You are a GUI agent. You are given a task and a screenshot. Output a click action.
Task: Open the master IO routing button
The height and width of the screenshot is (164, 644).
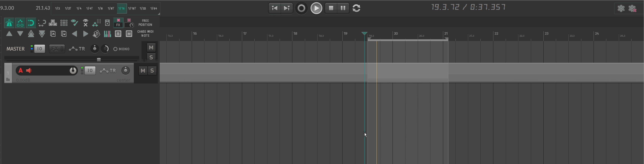pos(40,49)
